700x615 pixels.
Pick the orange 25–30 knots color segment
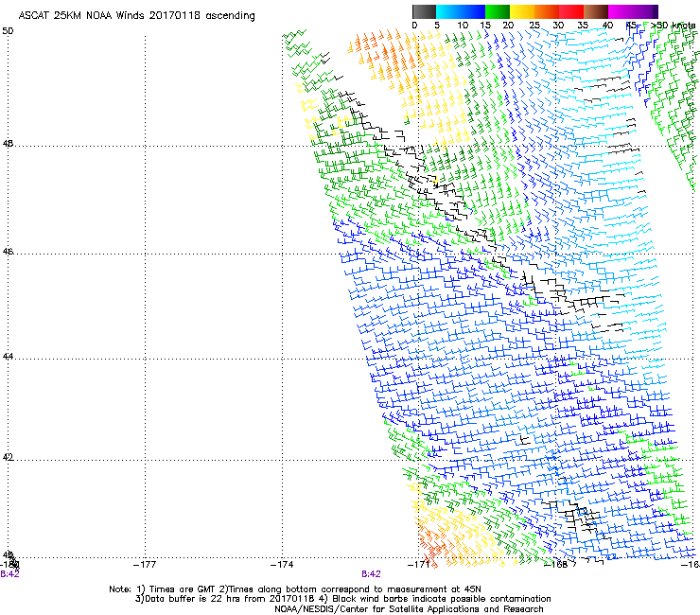click(547, 11)
